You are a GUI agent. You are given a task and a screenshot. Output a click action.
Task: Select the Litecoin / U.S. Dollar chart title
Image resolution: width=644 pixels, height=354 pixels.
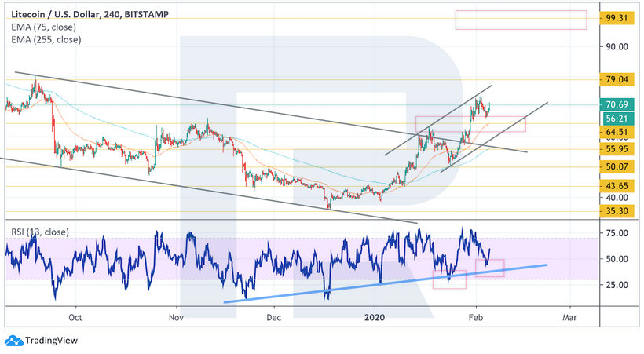click(90, 14)
